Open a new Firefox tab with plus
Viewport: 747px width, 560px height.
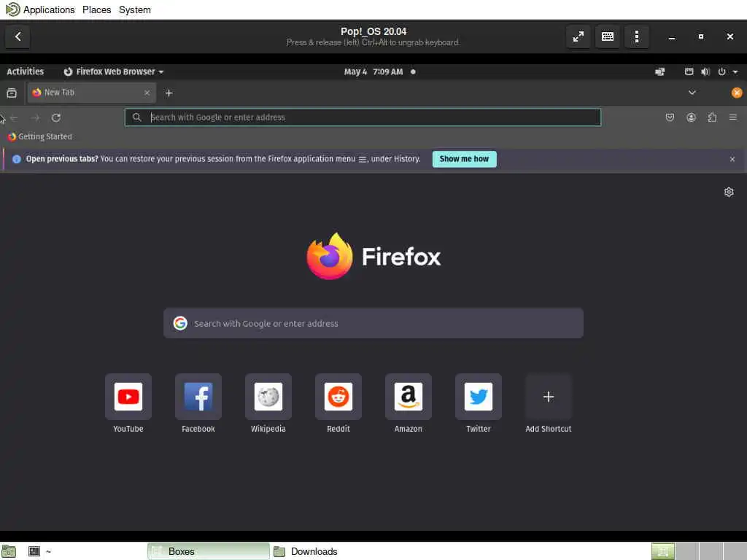coord(169,93)
